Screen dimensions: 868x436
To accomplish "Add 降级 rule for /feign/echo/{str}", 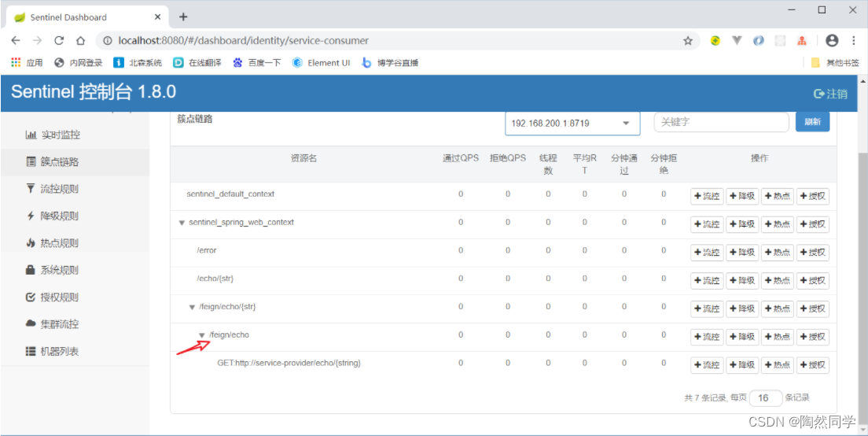I will 742,309.
